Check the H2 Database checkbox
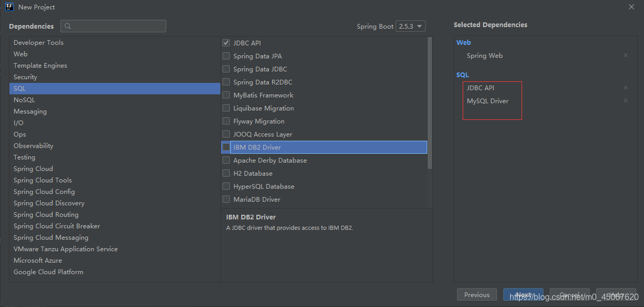This screenshot has width=644, height=307. 226,173
